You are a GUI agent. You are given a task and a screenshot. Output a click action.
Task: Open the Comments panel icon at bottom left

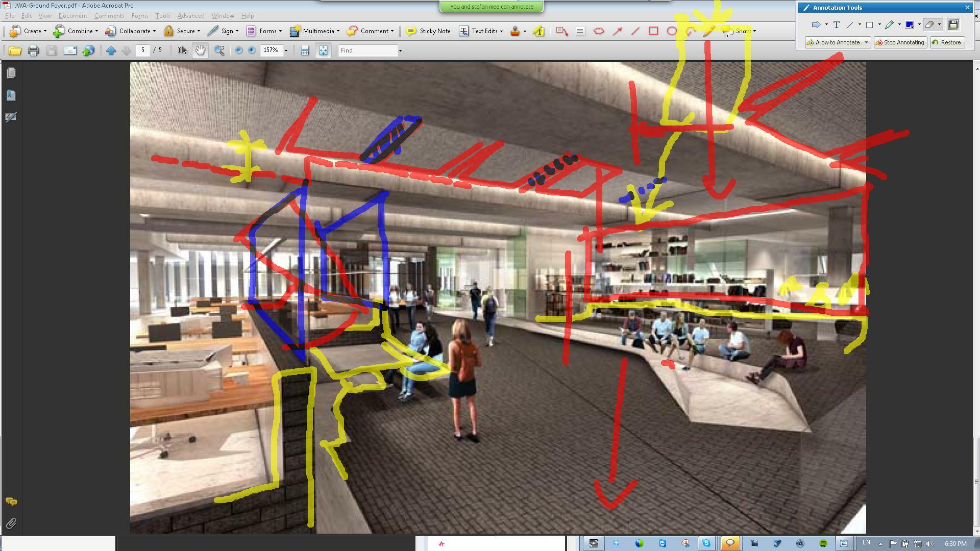point(11,502)
